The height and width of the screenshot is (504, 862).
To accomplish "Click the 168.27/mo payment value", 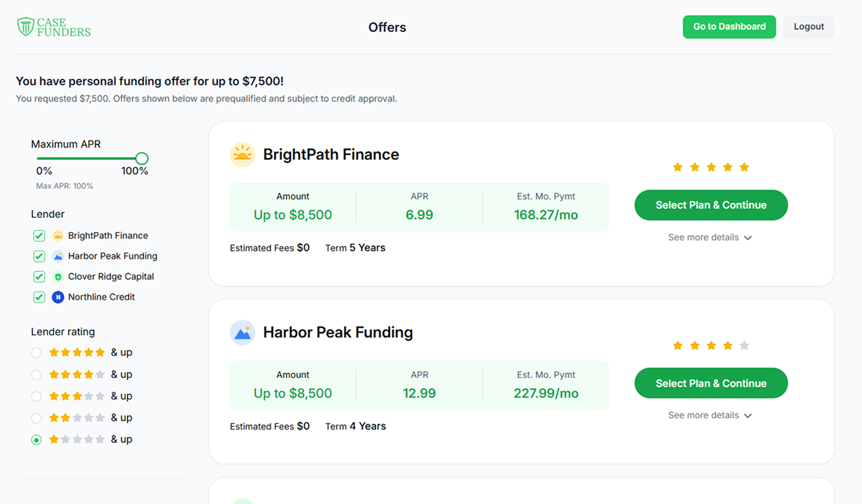I will coord(546,215).
